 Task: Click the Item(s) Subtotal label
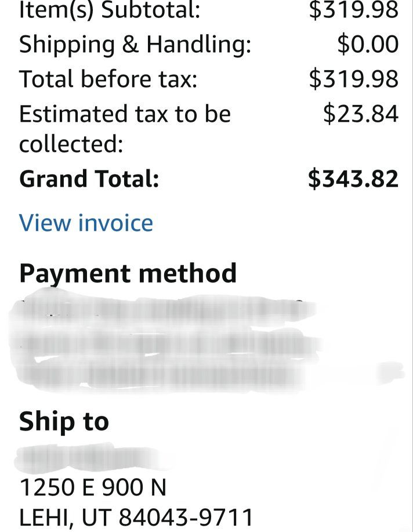[x=110, y=11]
